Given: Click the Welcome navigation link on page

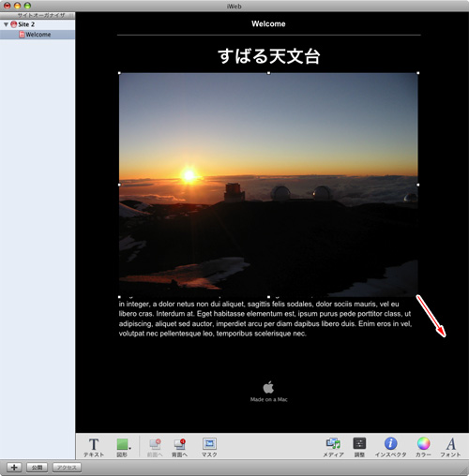Looking at the screenshot, I should pyautogui.click(x=268, y=23).
